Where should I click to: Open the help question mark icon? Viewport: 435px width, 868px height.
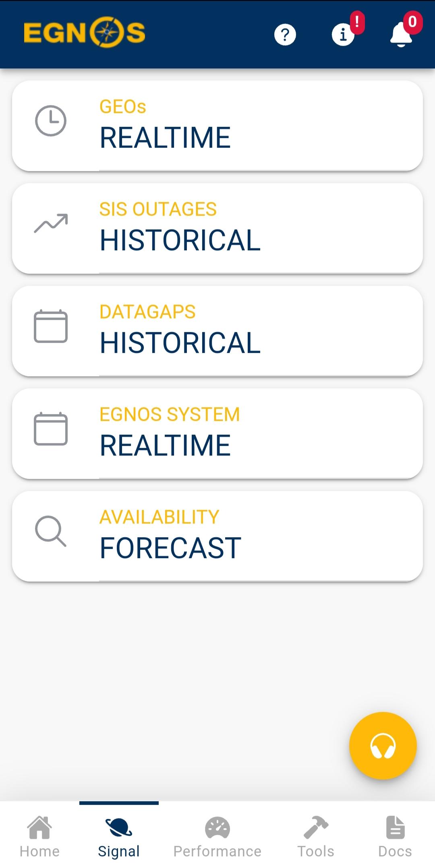[285, 35]
